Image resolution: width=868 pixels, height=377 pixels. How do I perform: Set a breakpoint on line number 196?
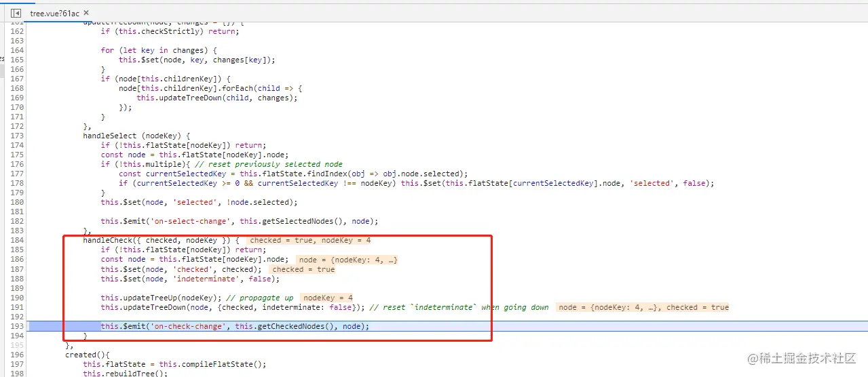click(17, 355)
